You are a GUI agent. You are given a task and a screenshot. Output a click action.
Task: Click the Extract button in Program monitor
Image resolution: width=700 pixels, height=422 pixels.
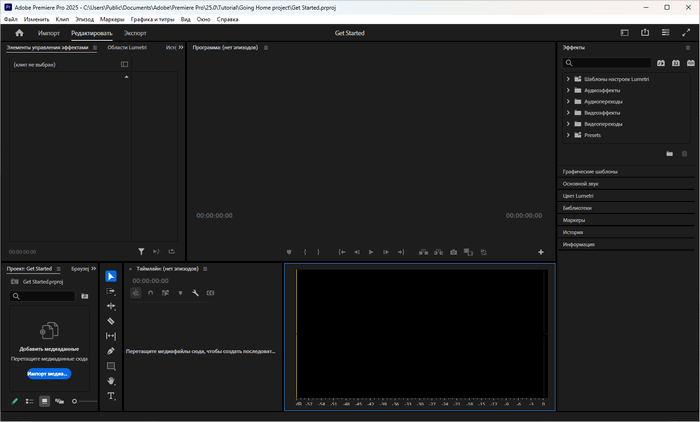point(438,252)
